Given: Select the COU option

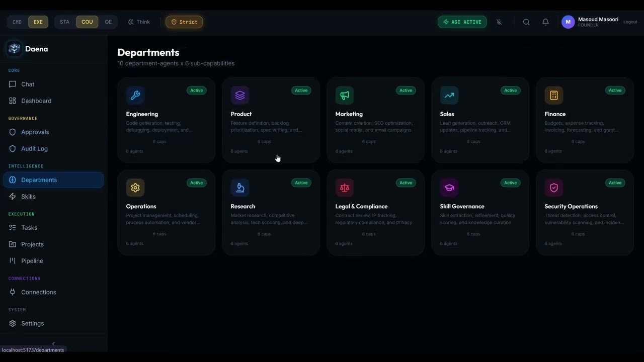Looking at the screenshot, I should pyautogui.click(x=87, y=22).
